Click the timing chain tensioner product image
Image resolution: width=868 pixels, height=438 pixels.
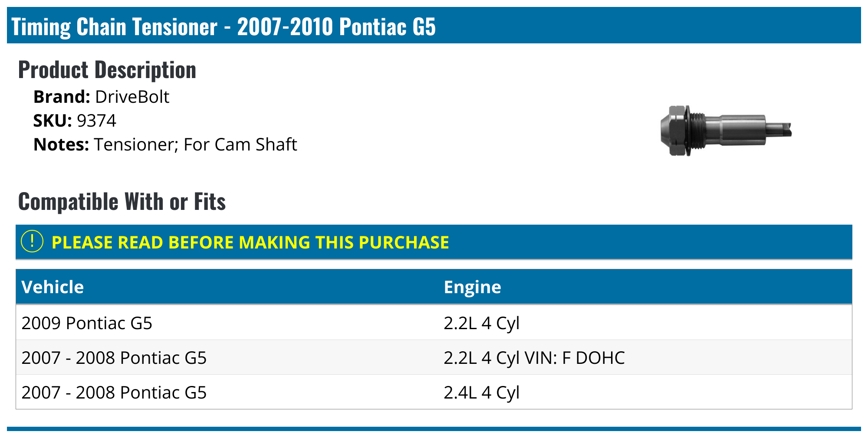point(726,130)
